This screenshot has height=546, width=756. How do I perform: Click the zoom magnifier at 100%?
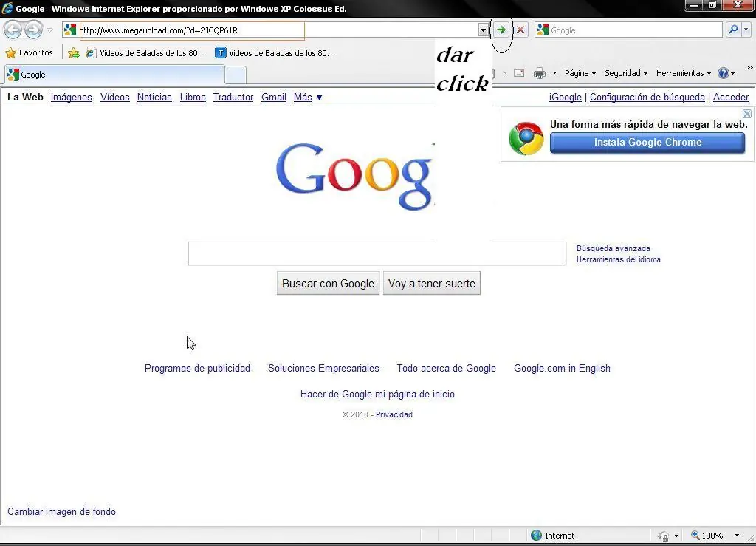[695, 536]
